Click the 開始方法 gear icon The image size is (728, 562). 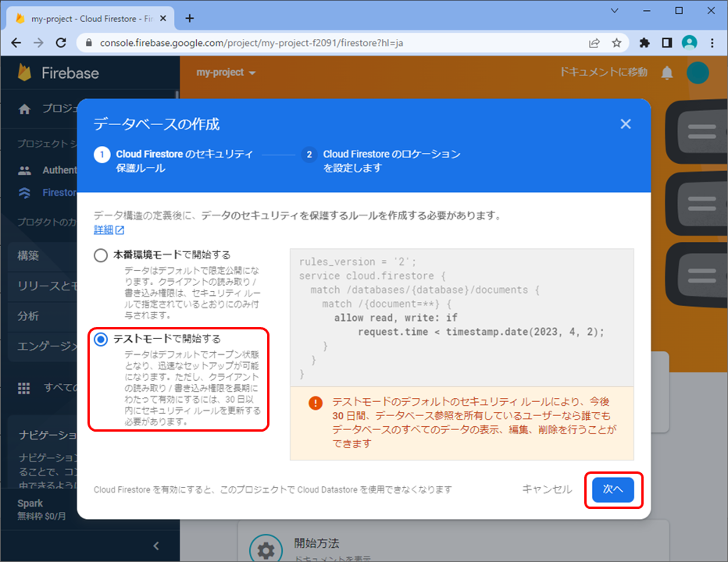(x=266, y=550)
